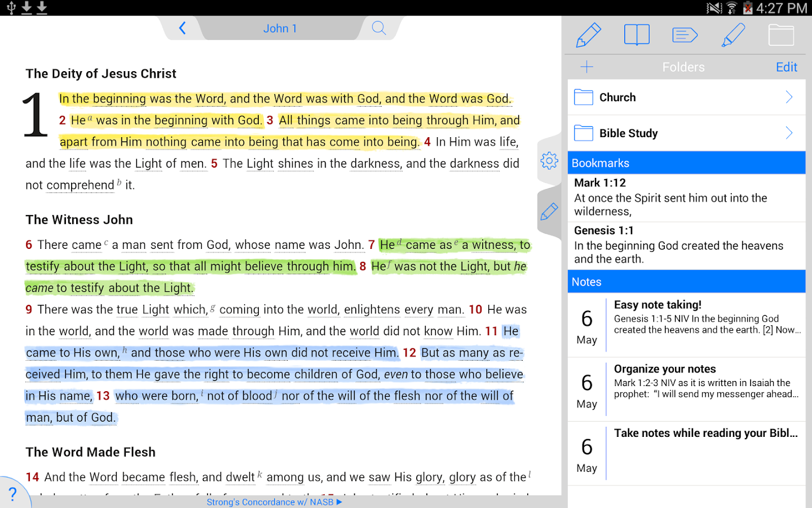Open the help question mark button
This screenshot has height=508, width=812.
12,494
